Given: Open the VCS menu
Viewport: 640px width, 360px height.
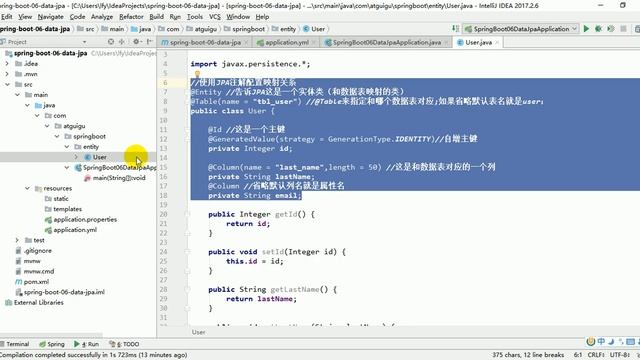Looking at the screenshot, I should [x=215, y=17].
